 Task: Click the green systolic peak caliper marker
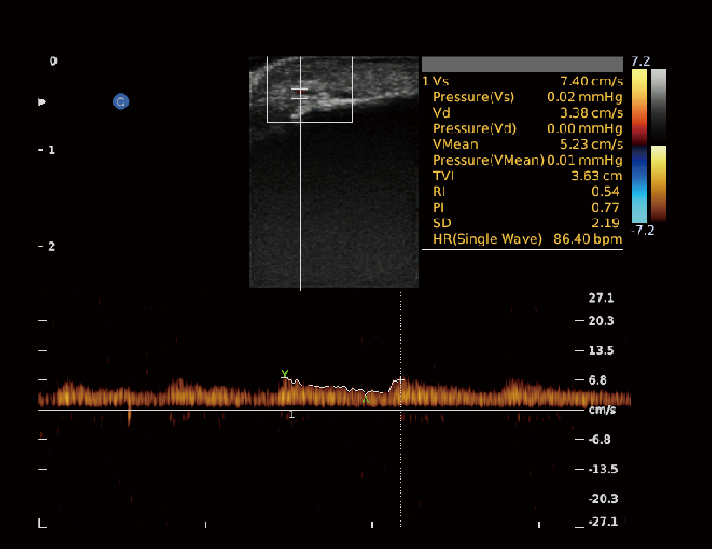click(x=285, y=375)
